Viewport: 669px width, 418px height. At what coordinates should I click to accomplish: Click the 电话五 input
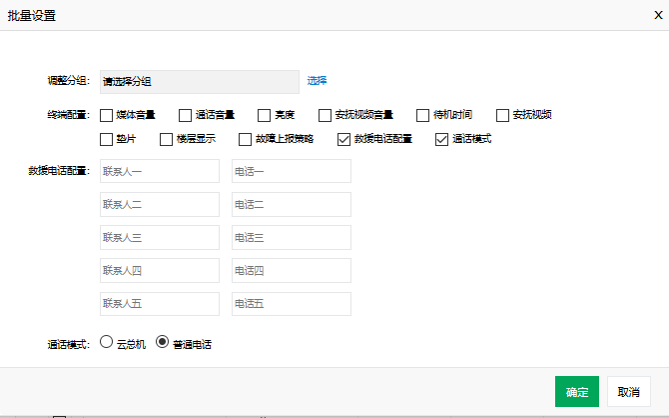tap(291, 304)
